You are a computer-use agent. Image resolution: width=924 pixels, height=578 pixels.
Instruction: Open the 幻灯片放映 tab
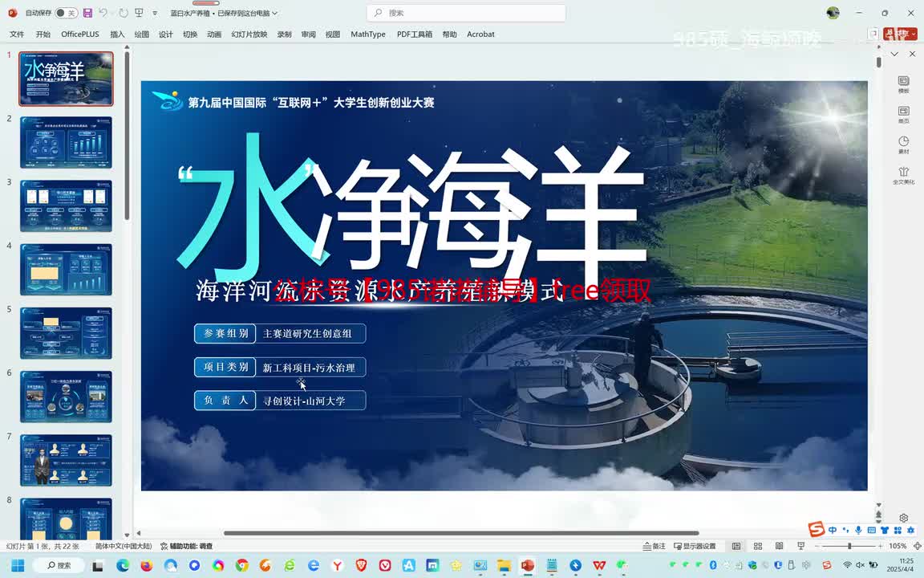point(249,35)
